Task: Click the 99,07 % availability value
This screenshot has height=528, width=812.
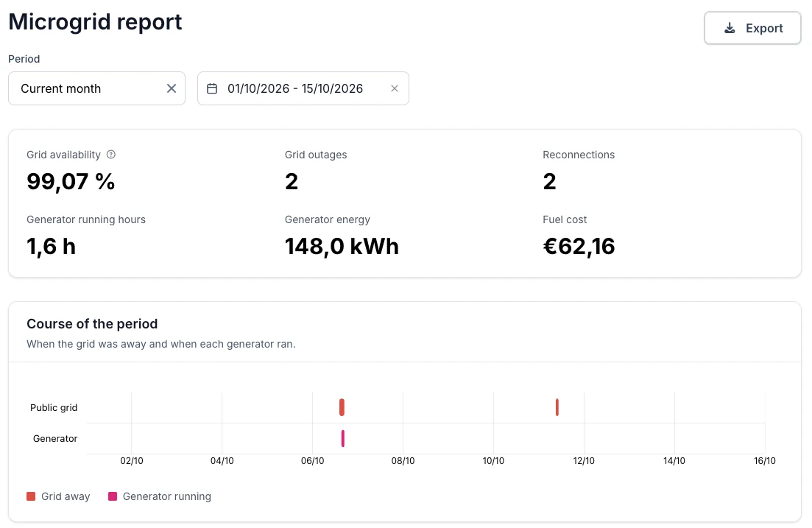Action: coord(71,181)
